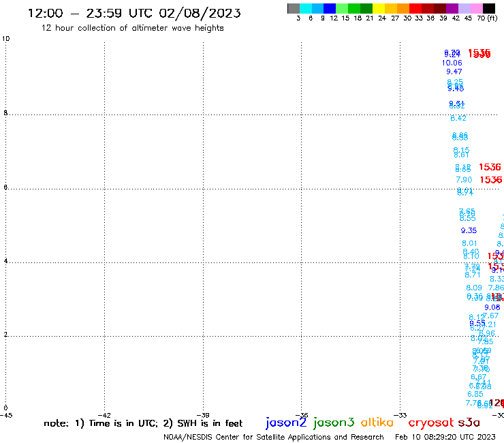The width and height of the screenshot is (504, 443).
Task: Click the '10' latitude axis label
Action: 5,39
